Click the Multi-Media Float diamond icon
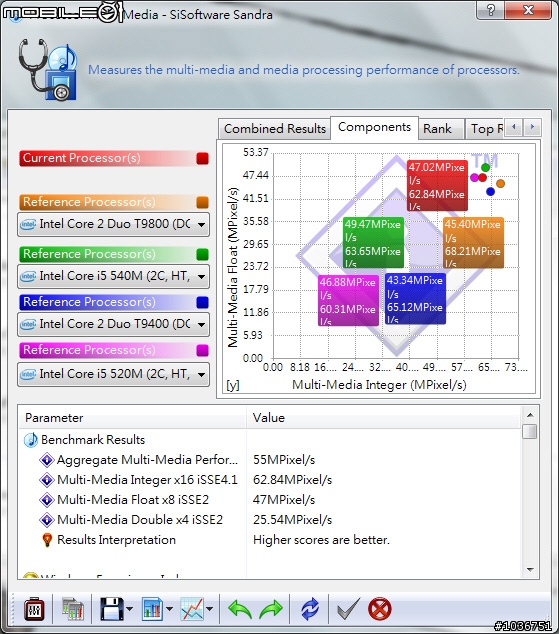The height and width of the screenshot is (634, 559). 47,500
